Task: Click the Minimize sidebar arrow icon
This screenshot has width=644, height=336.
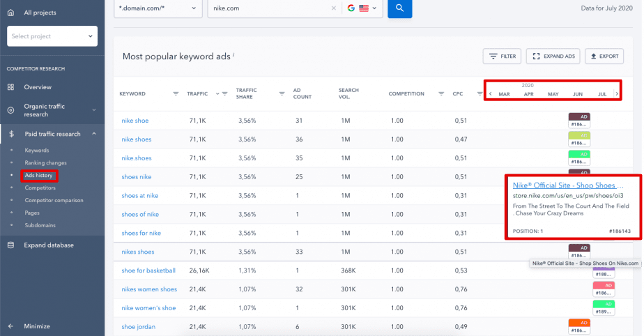Action: click(x=10, y=326)
